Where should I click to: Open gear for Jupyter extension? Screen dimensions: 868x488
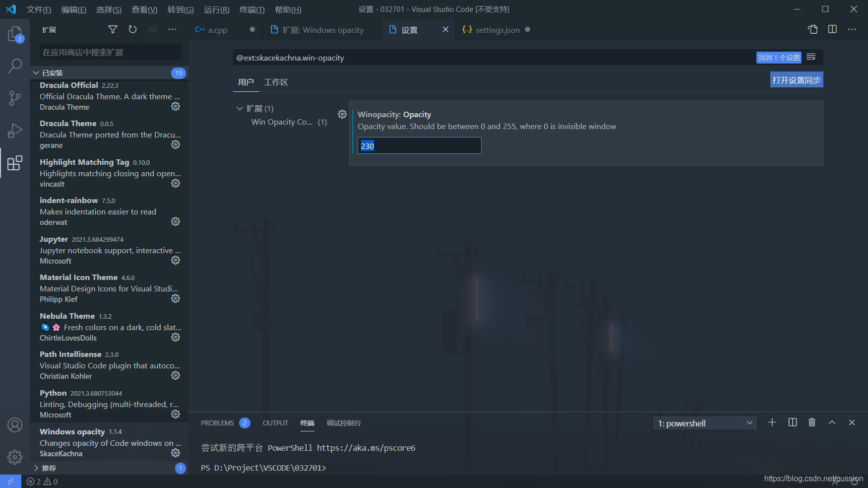176,260
